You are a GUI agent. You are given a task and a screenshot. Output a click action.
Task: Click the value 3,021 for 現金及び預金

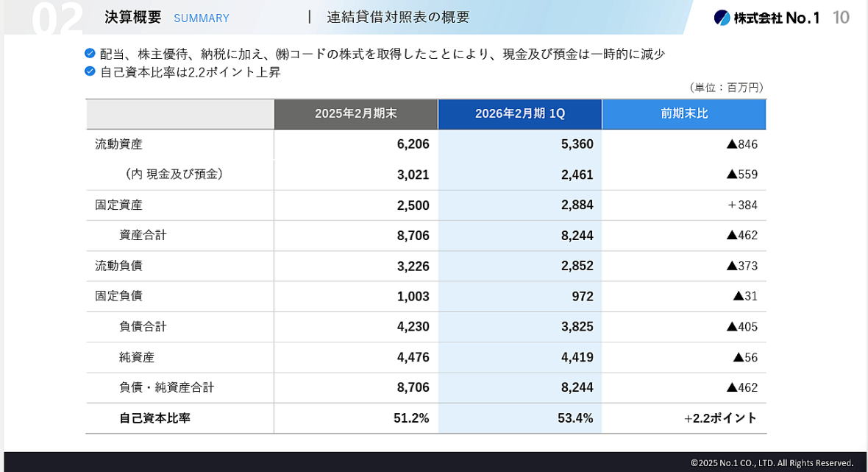tap(413, 175)
